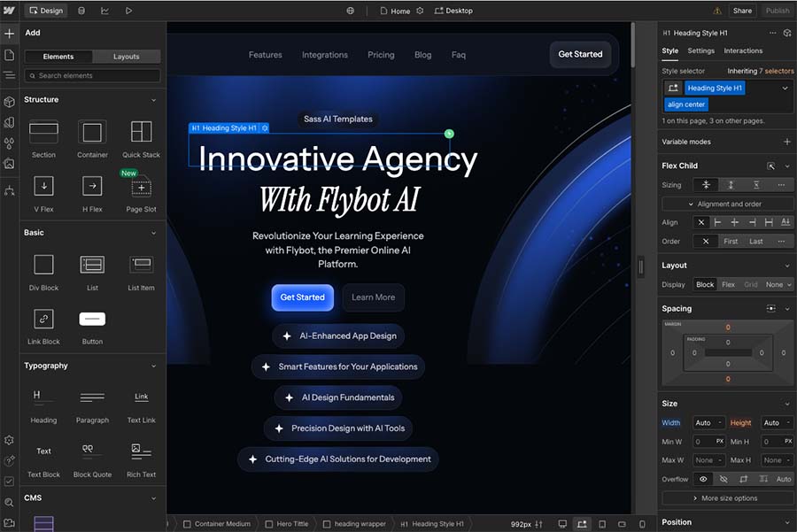Screen dimensions: 797x532
Task: Set flex child order to Last
Action: (x=756, y=242)
